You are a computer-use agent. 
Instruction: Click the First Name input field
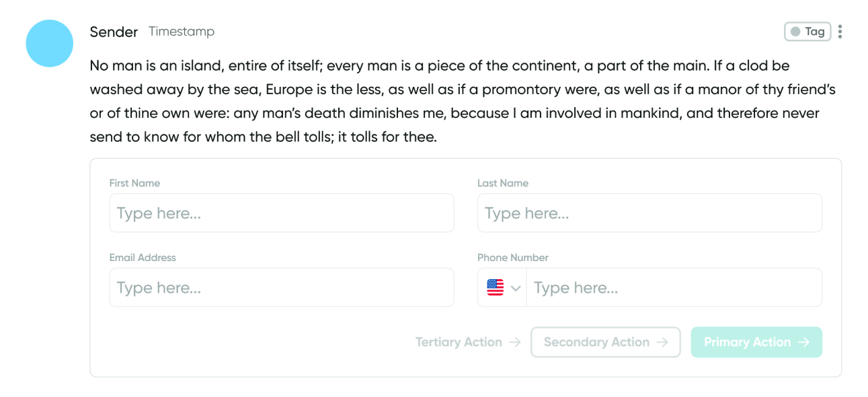pyautogui.click(x=282, y=213)
